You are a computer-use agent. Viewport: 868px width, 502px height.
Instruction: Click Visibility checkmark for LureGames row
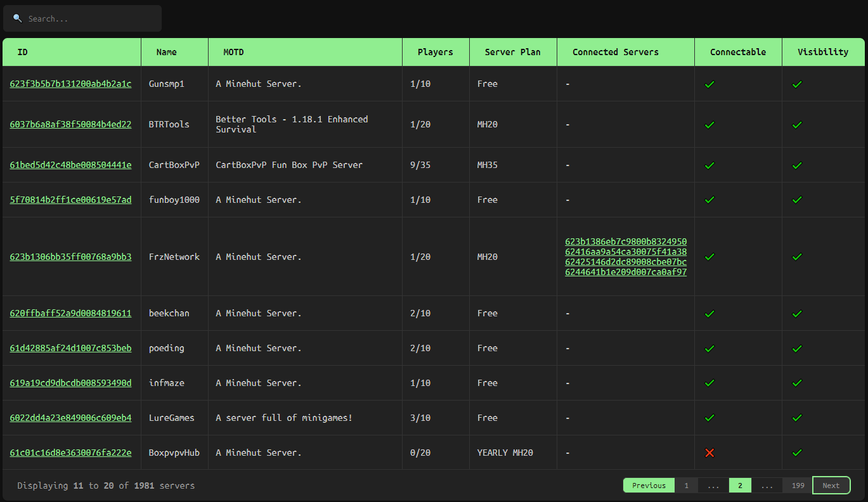pos(797,418)
